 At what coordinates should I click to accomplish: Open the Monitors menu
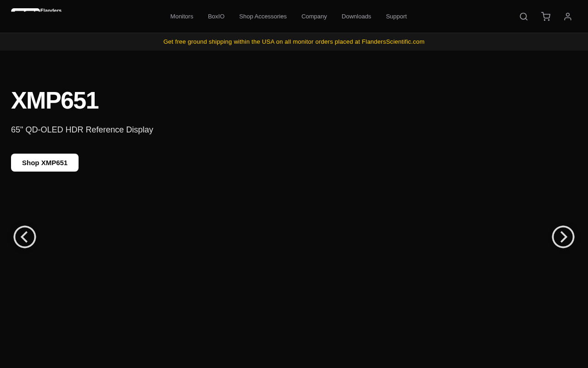click(182, 17)
